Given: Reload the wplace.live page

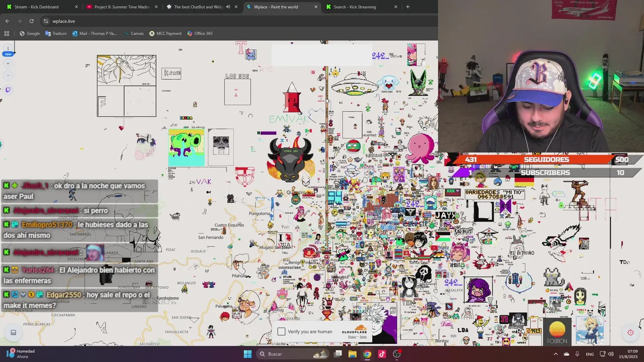Looking at the screenshot, I should tap(31, 21).
